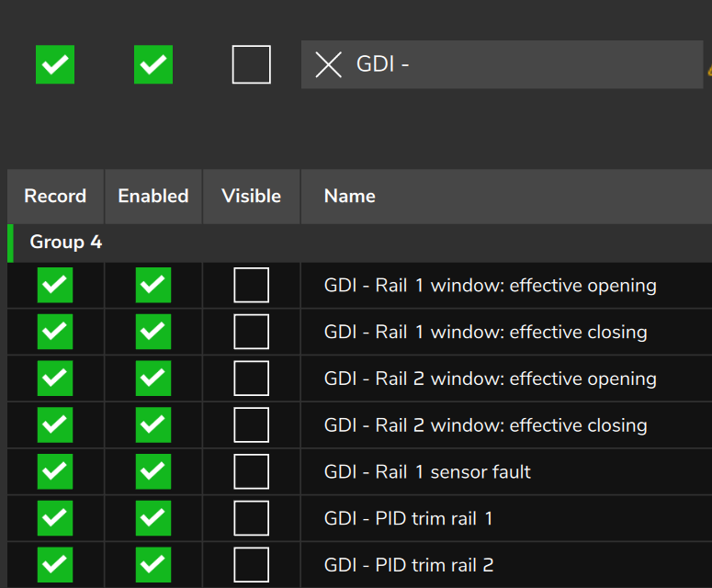This screenshot has width=712, height=588.
Task: Select GDI - Rail 1 sensor fault row
Action: pyautogui.click(x=506, y=471)
